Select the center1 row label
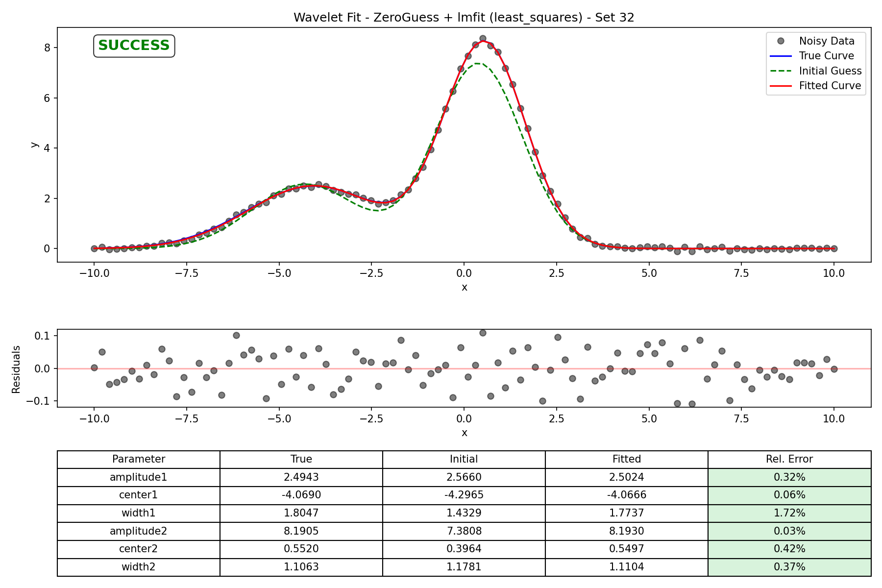 (139, 495)
